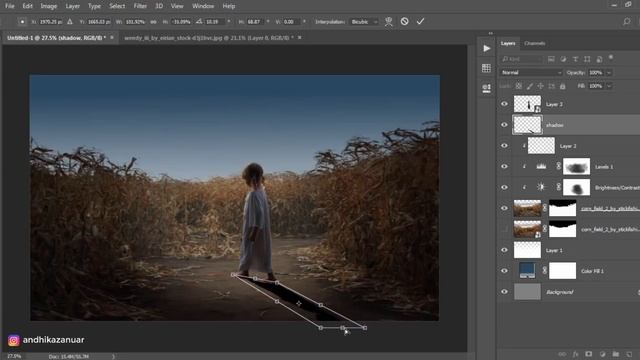The image size is (640, 360).
Task: Click the lock image pixels brush icon
Action: pyautogui.click(x=530, y=86)
